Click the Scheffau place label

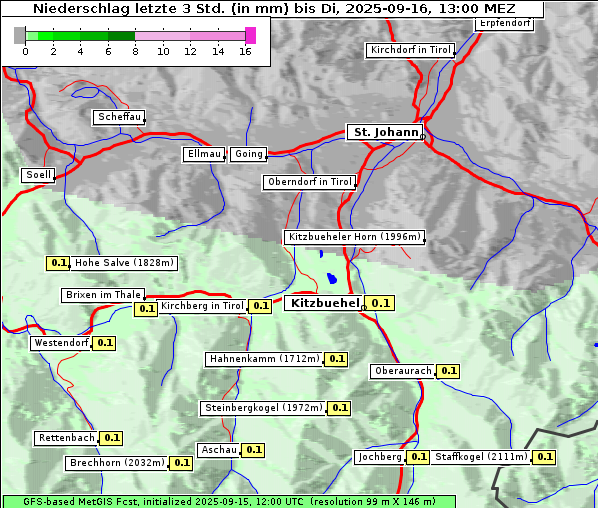point(119,117)
